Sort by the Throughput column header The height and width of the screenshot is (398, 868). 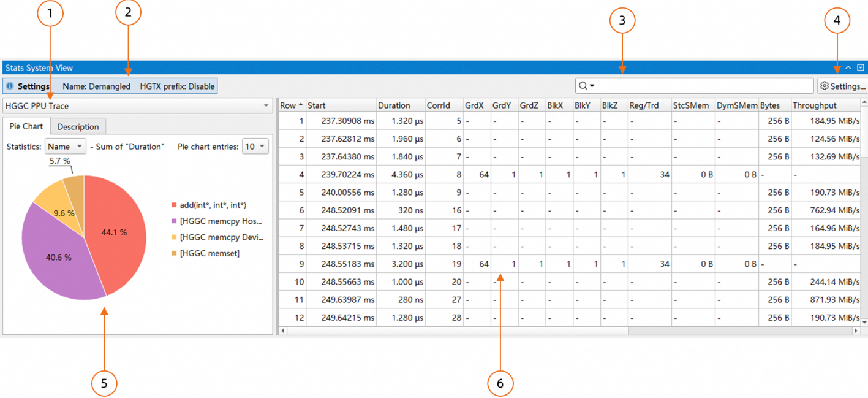tap(825, 105)
